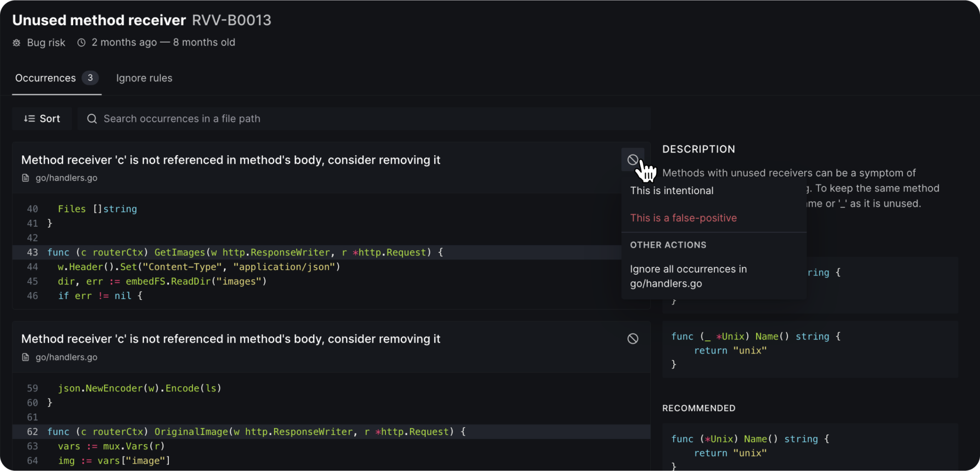
Task: Click the clock icon beside '2 months ago'
Action: coord(81,43)
